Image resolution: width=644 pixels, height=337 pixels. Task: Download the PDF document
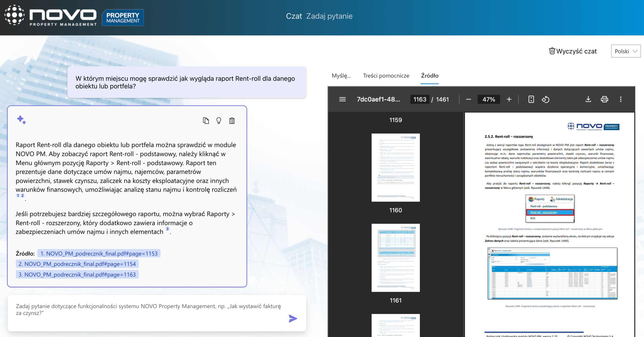(588, 99)
